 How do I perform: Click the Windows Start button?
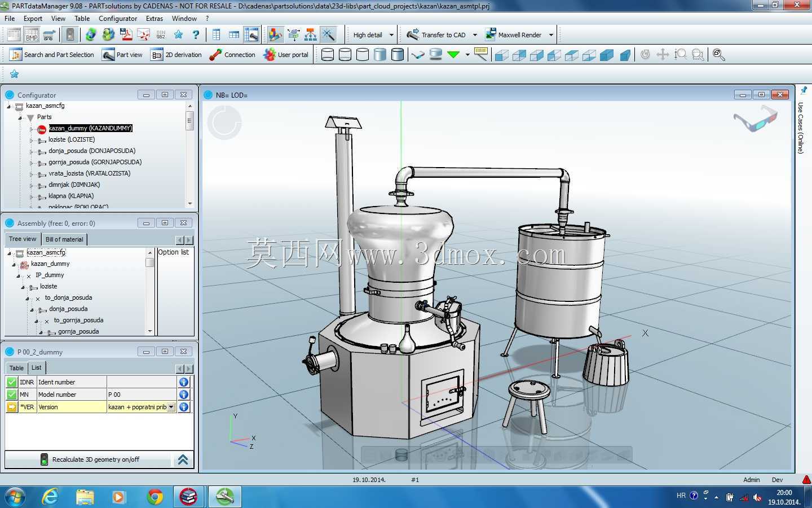tap(15, 497)
